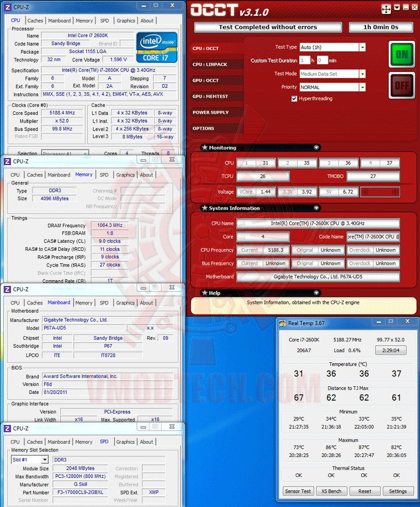Click the XMP SPD Ext. value

[154, 492]
